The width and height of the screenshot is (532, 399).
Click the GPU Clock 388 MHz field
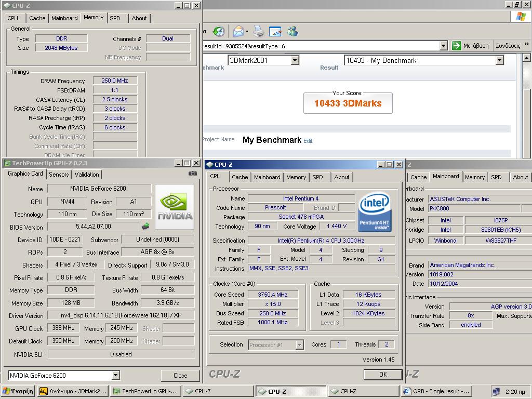63,328
